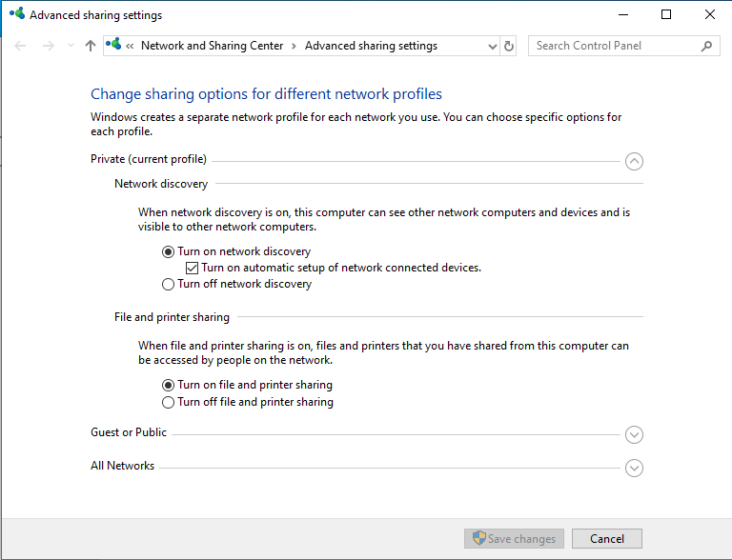Click the Back navigation arrow
Viewport: 732px width, 560px height.
20,46
